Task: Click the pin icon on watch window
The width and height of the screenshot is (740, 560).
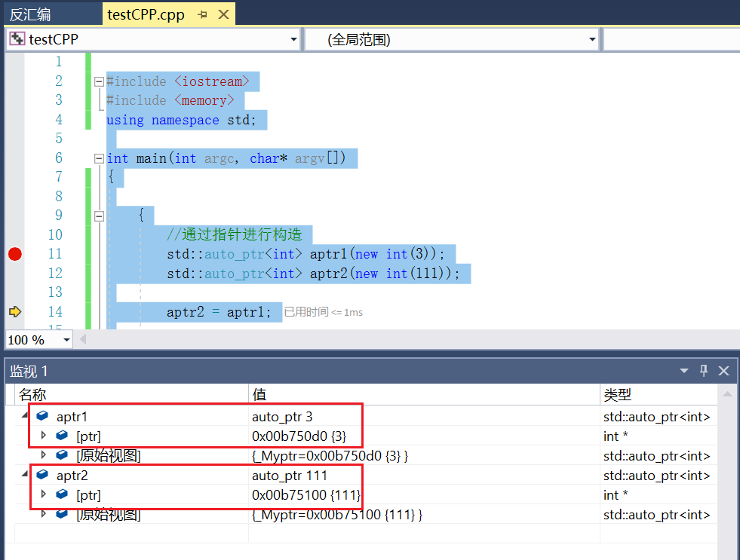Action: [703, 370]
